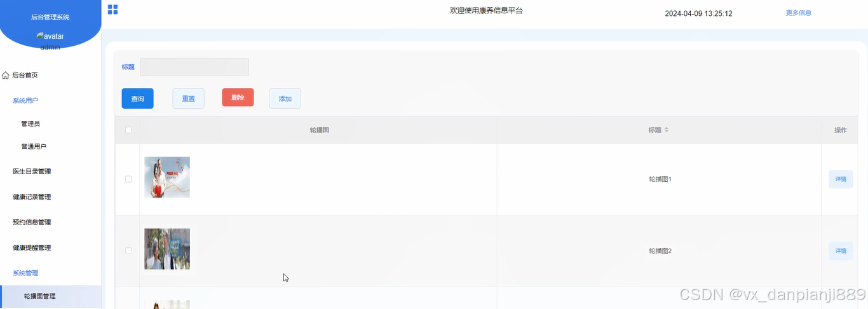Image resolution: width=868 pixels, height=309 pixels.
Task: Click the 后台管理系统 title text
Action: point(50,17)
